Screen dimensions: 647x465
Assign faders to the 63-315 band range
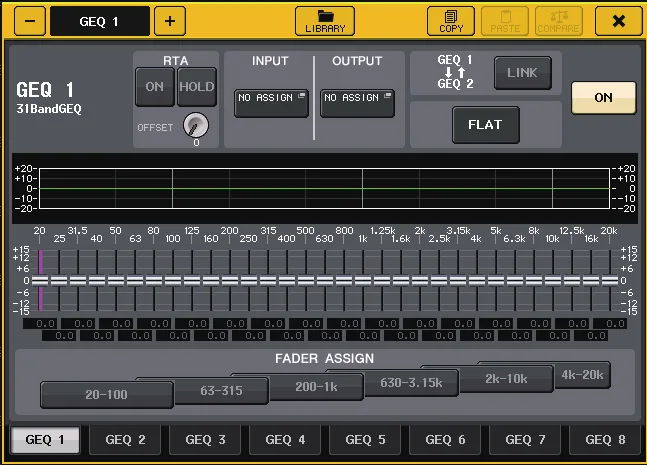[222, 391]
